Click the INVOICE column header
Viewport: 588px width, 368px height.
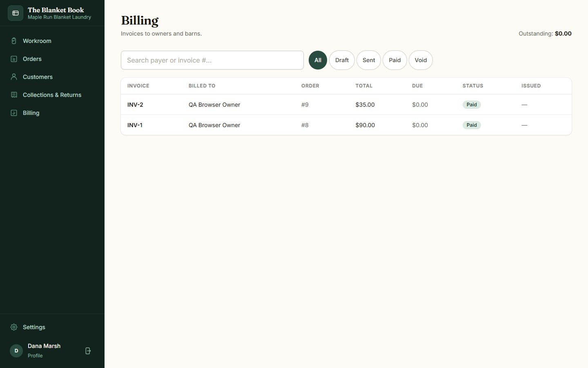[x=138, y=86]
